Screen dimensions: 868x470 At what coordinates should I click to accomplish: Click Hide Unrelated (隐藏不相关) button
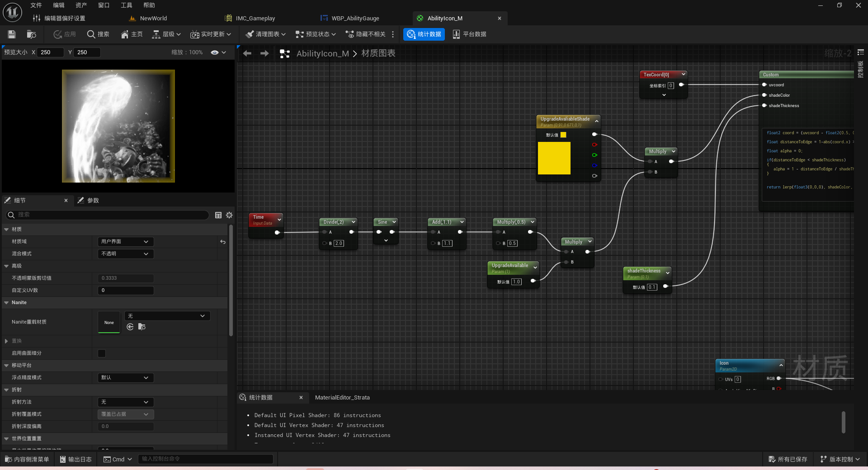(365, 34)
